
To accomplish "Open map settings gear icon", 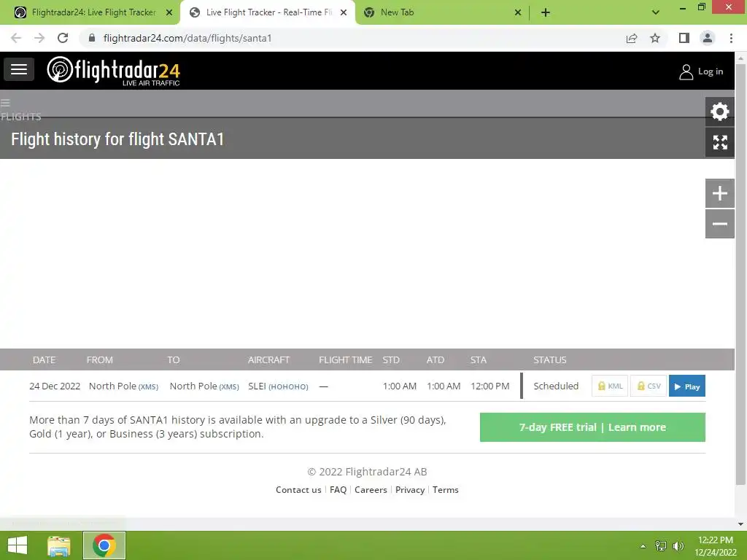I will click(x=719, y=112).
